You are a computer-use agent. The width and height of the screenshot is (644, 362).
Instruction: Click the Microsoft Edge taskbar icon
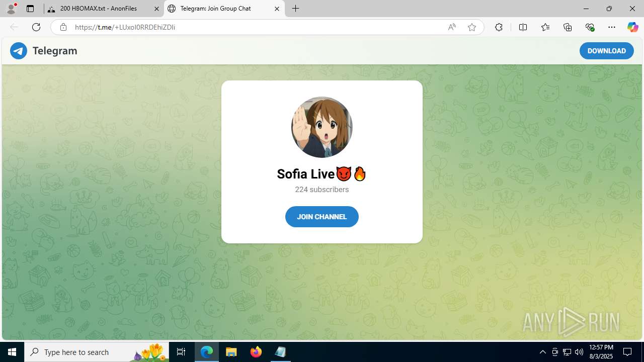click(x=207, y=352)
